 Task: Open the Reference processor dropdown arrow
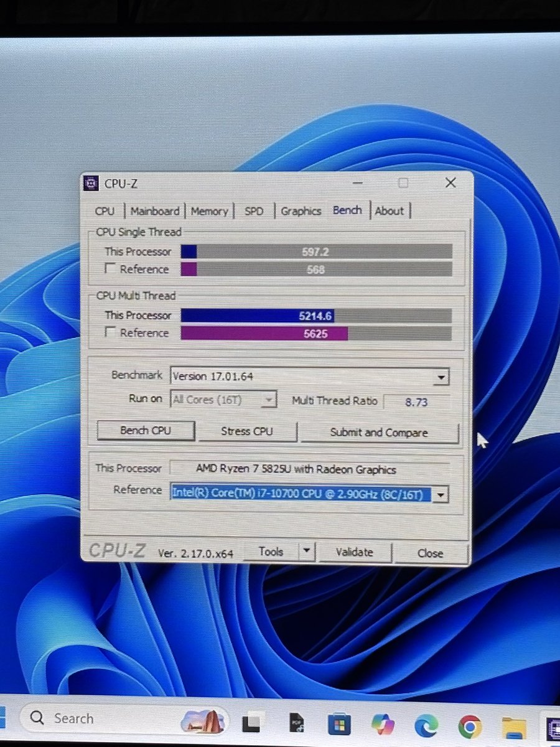441,495
